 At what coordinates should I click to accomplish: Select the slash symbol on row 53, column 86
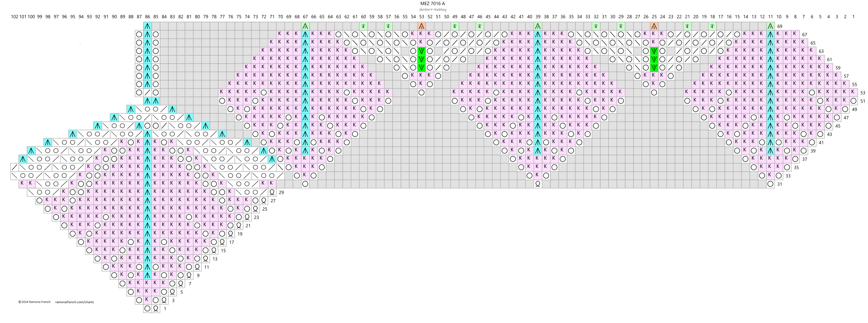[147, 92]
